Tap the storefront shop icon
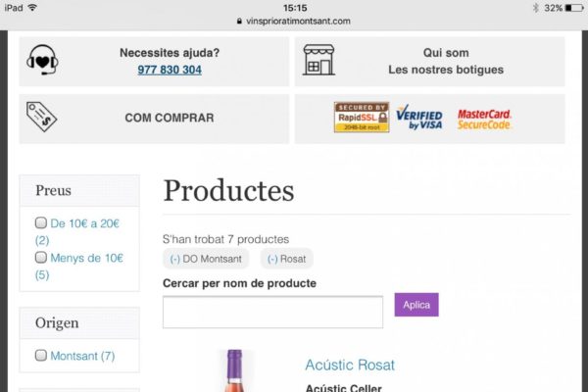Image resolution: width=588 pixels, height=392 pixels. (x=318, y=61)
